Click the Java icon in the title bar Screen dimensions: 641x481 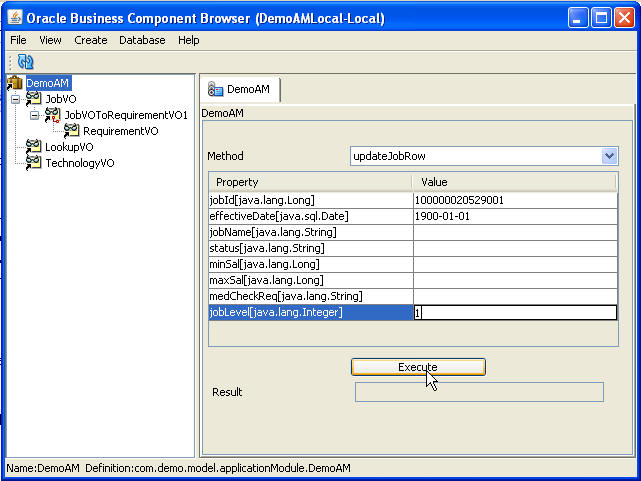[x=15, y=18]
